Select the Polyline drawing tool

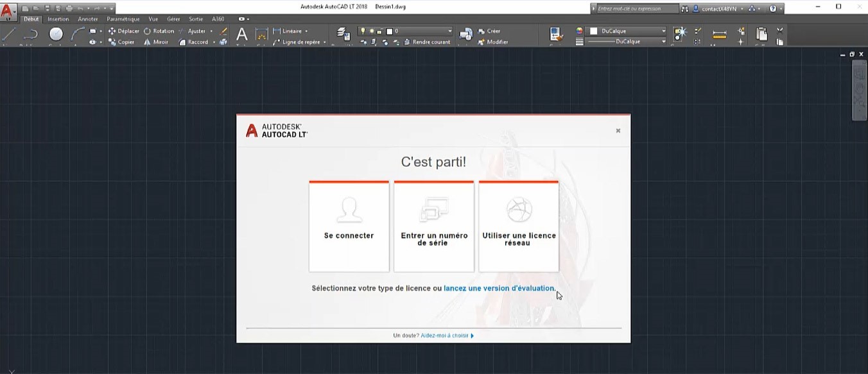coord(31,35)
